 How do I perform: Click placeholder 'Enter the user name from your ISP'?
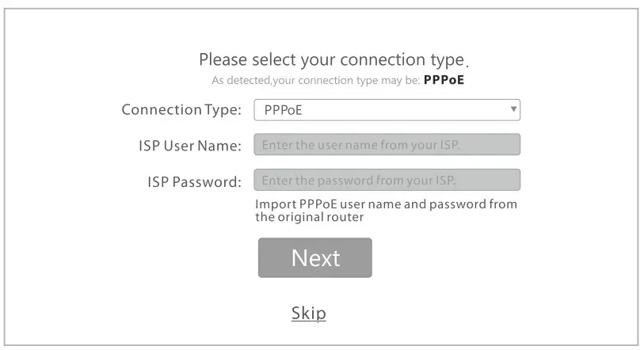click(360, 145)
